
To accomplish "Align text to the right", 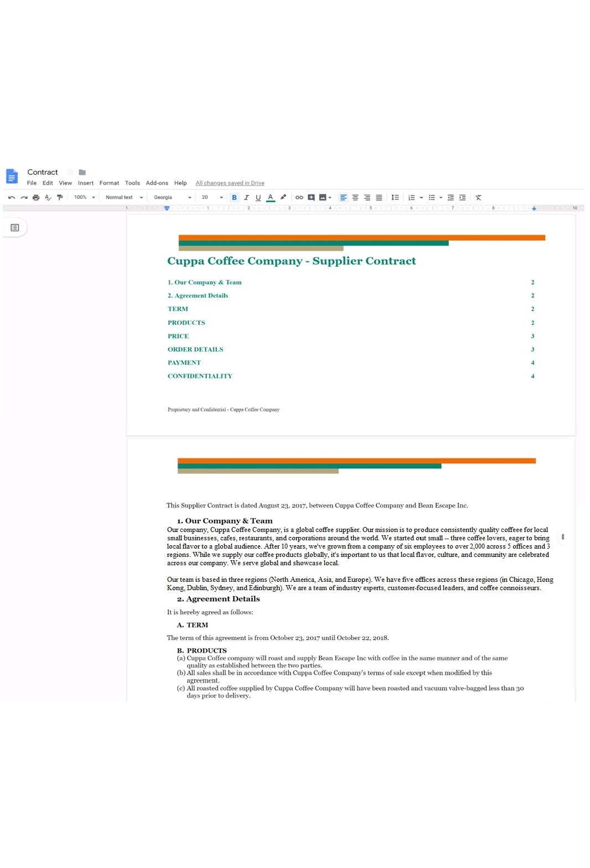I will click(x=367, y=198).
